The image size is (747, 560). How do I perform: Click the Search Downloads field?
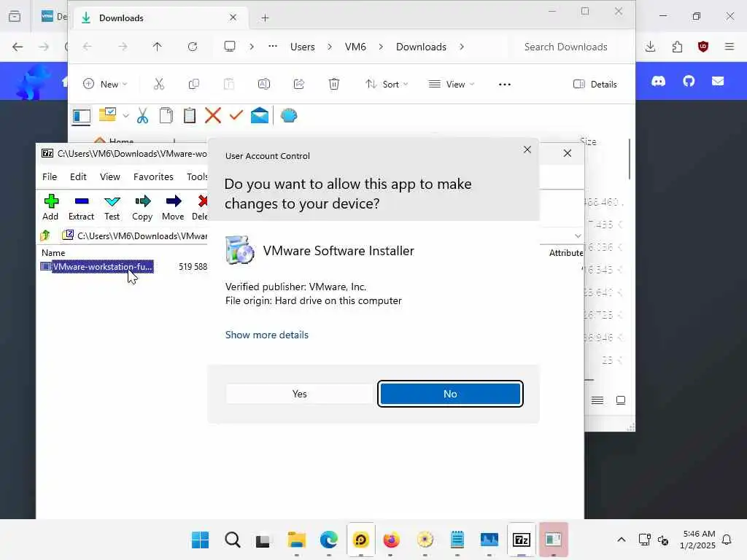click(566, 47)
